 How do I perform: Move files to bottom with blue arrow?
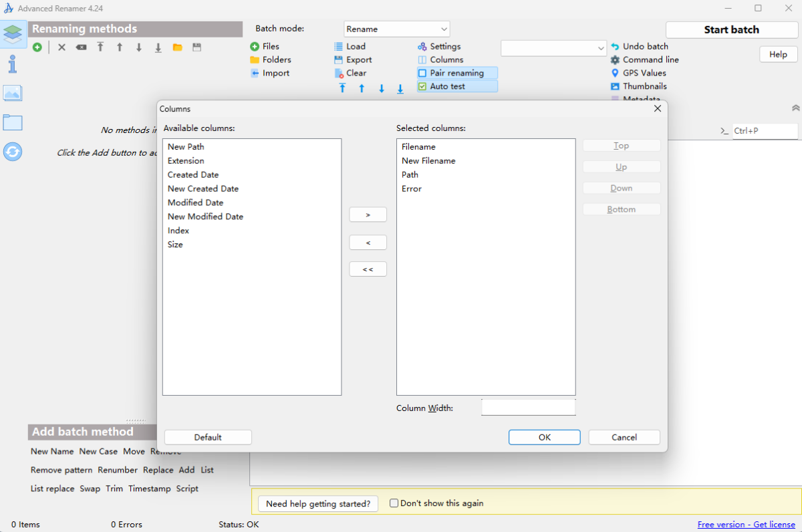400,88
